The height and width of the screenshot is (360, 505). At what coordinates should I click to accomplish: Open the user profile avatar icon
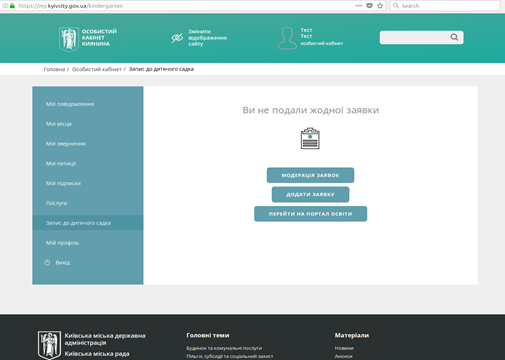coord(287,38)
